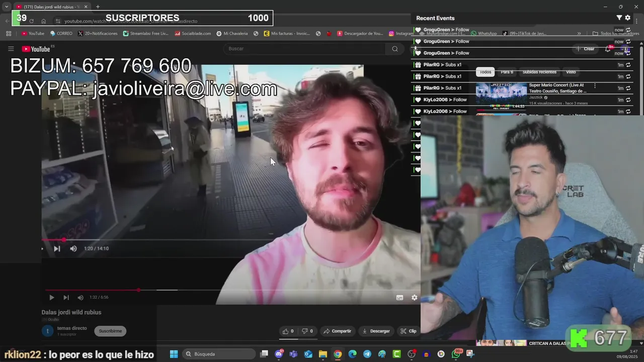This screenshot has height=362, width=644.
Task: Click the Crear create button
Action: pos(585,49)
